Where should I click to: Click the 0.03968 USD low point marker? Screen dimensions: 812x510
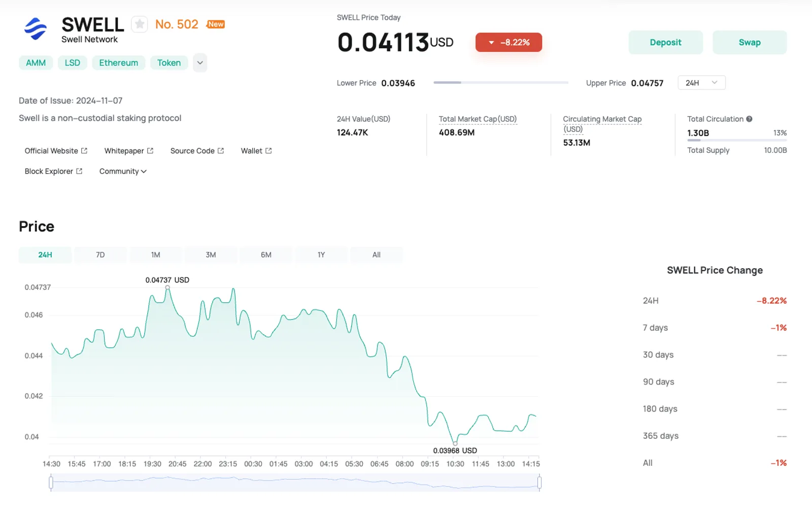coord(455,443)
